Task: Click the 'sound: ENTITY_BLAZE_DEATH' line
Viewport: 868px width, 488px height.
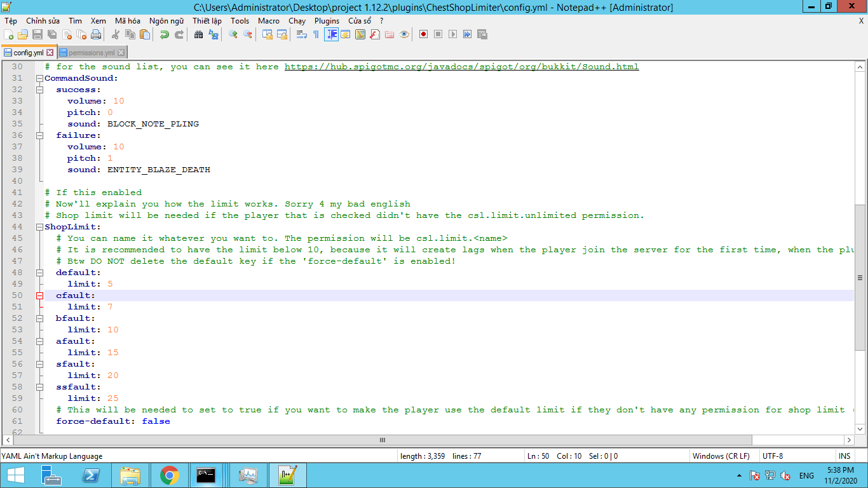Action: (139, 170)
